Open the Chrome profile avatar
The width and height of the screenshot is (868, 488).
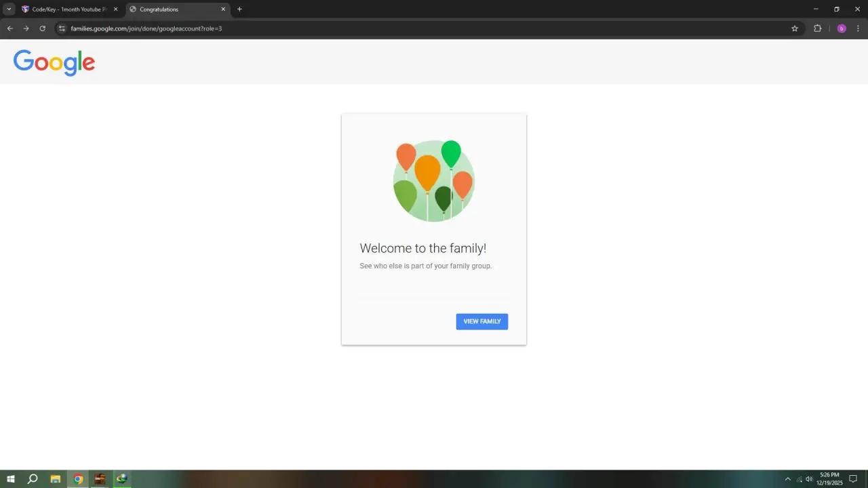coord(842,28)
